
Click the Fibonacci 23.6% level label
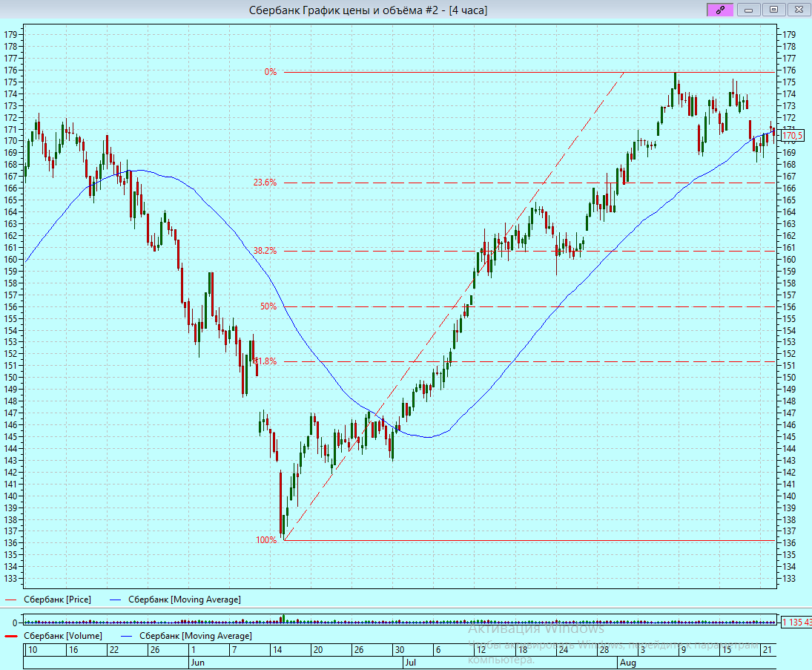pyautogui.click(x=265, y=183)
